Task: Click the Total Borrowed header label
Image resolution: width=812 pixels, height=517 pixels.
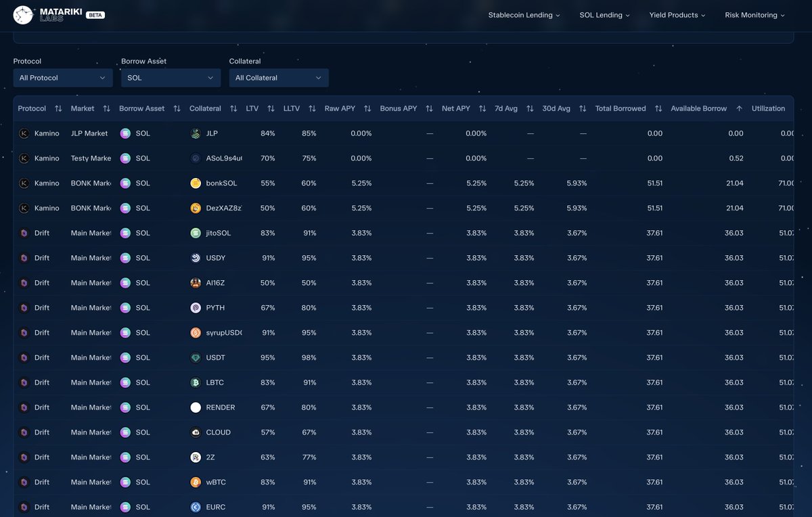Action: (621, 108)
